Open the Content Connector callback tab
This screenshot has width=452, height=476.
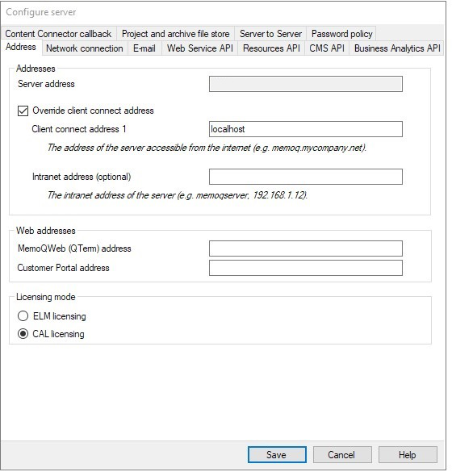pos(58,34)
